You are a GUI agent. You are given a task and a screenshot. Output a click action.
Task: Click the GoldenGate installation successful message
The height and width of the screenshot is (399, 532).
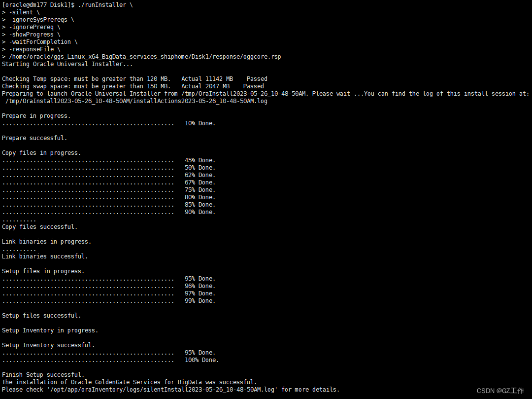(130, 382)
